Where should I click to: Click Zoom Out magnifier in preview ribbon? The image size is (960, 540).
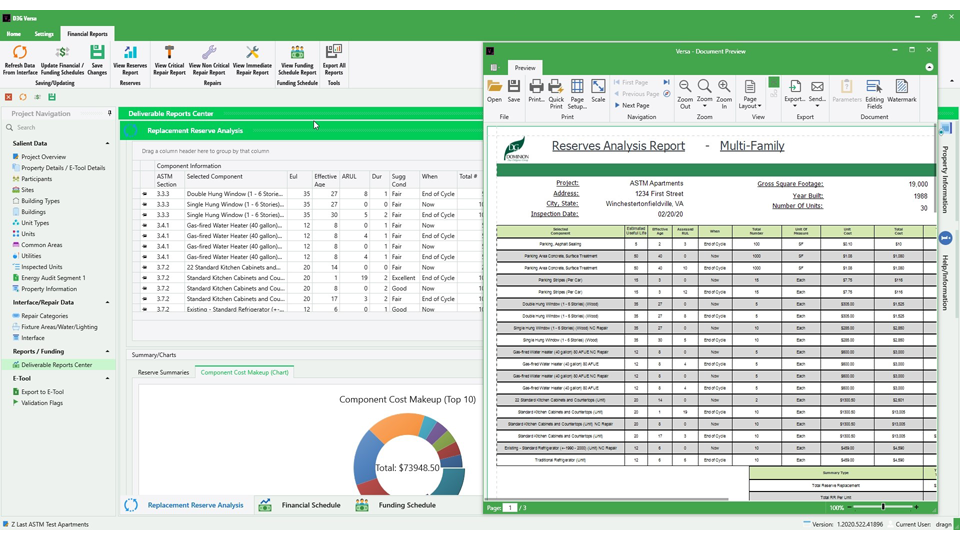click(x=685, y=90)
